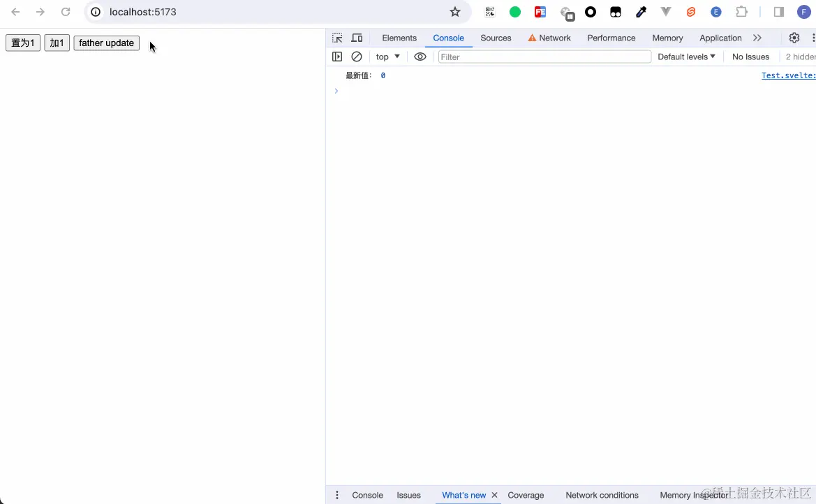This screenshot has height=504, width=816.
Task: Open the Test.svelte source link
Action: coord(788,75)
